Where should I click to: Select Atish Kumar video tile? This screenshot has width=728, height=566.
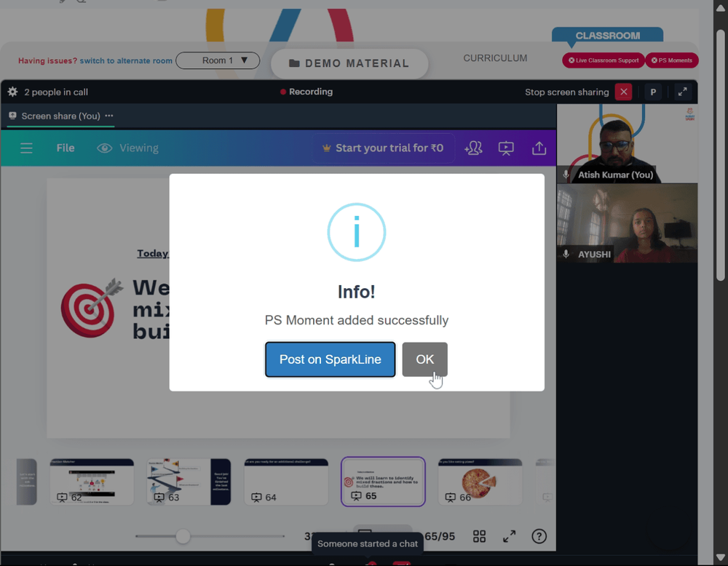point(627,143)
